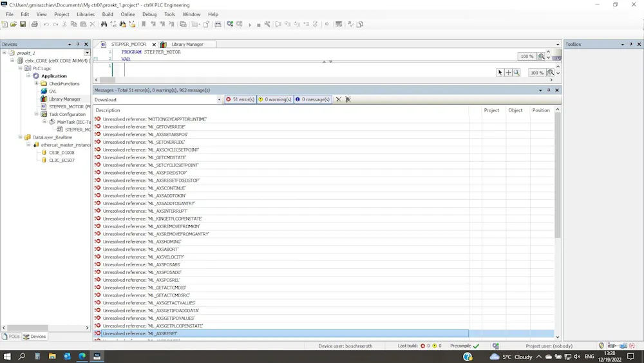
Task: Open project using the folder toolbar icon
Action: pos(14,25)
